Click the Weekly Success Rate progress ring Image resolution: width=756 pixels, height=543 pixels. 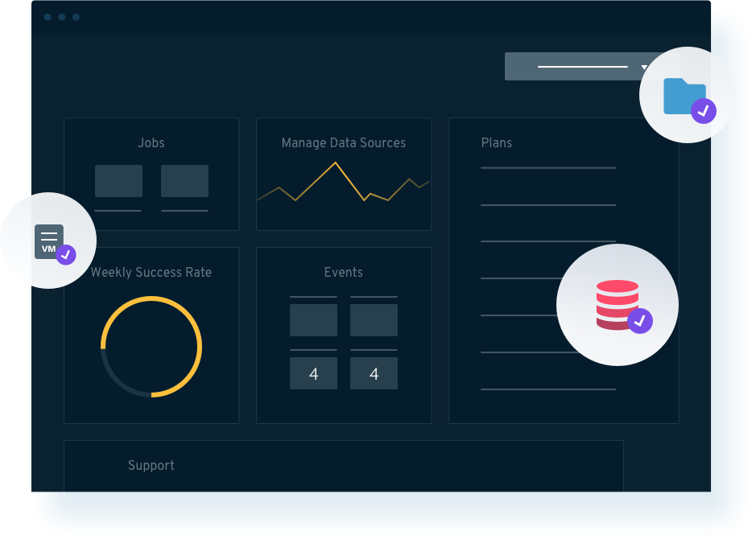[151, 347]
